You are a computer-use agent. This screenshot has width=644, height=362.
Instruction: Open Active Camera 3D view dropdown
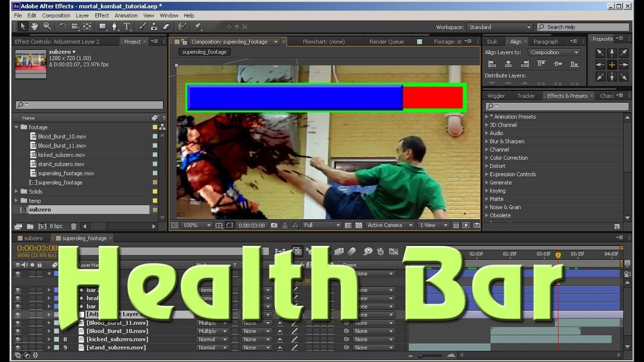pyautogui.click(x=390, y=225)
